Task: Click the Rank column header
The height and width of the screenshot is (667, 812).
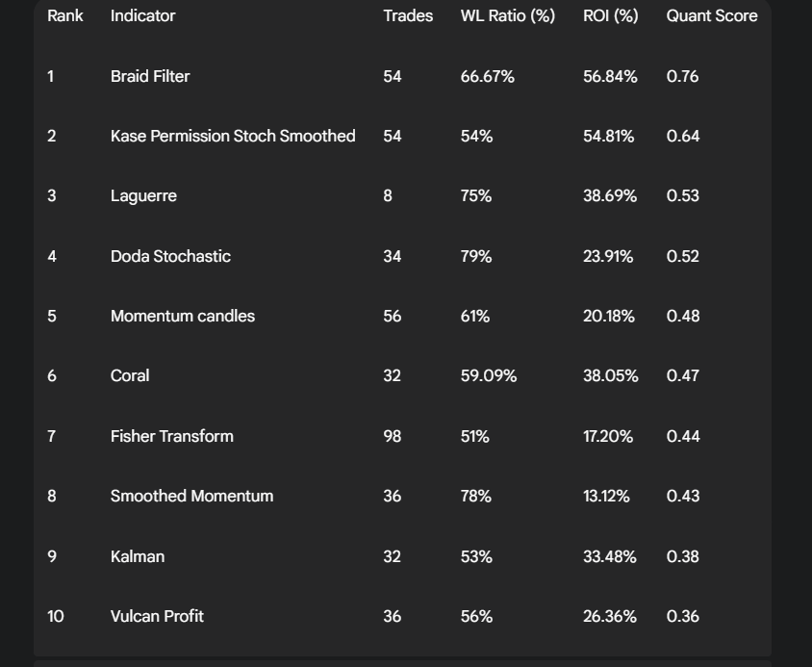Action: [x=65, y=15]
